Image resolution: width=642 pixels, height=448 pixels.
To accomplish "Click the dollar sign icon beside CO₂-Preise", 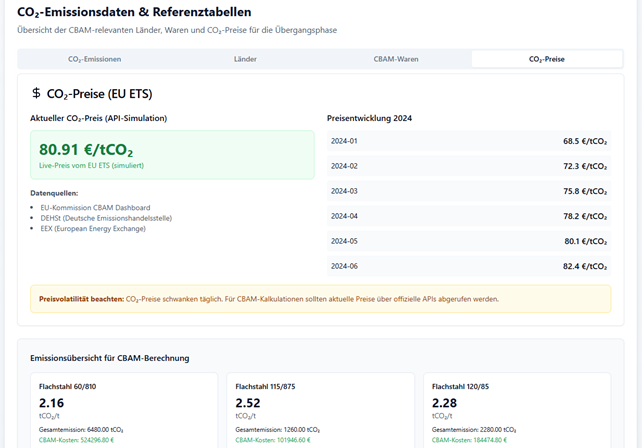I will (x=37, y=94).
